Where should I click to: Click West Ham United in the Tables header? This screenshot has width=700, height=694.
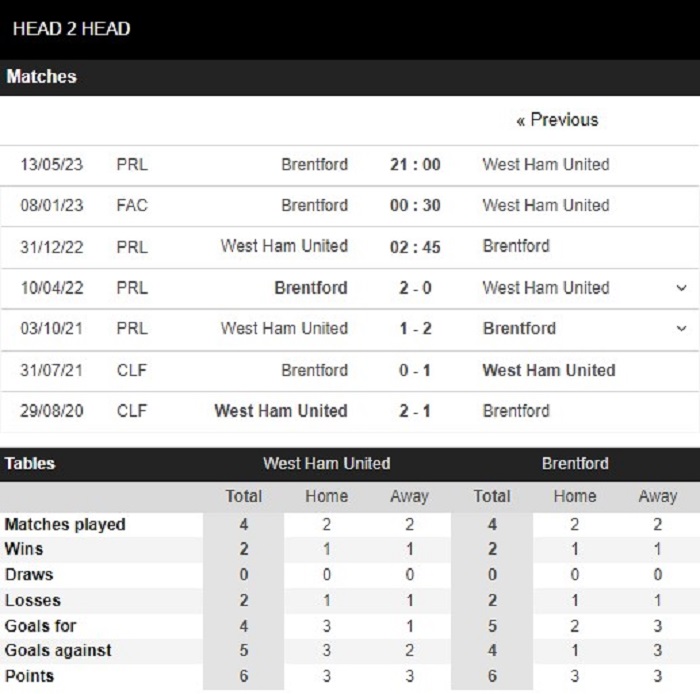(326, 464)
